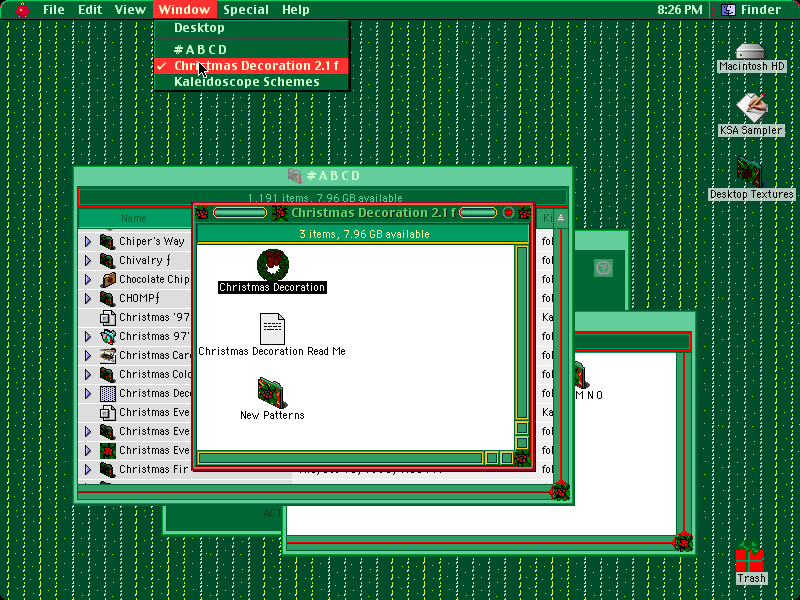800x600 pixels.
Task: Click the icon beside Christmas Car
Action: [x=107, y=355]
